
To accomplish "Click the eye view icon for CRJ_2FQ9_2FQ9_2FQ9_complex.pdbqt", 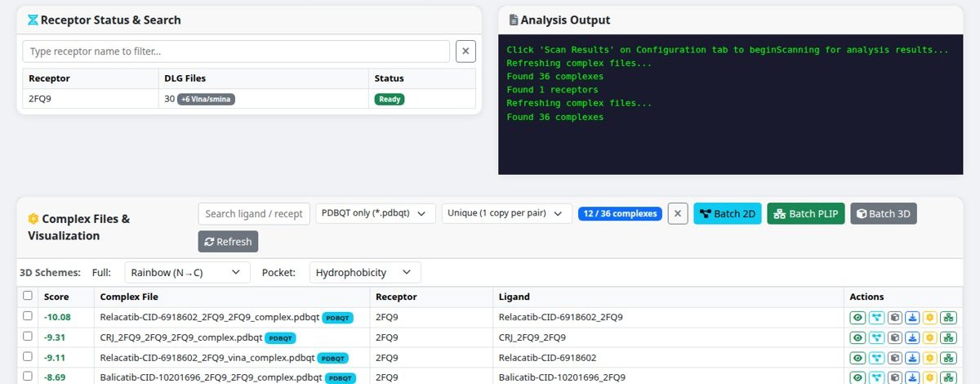I will click(857, 337).
